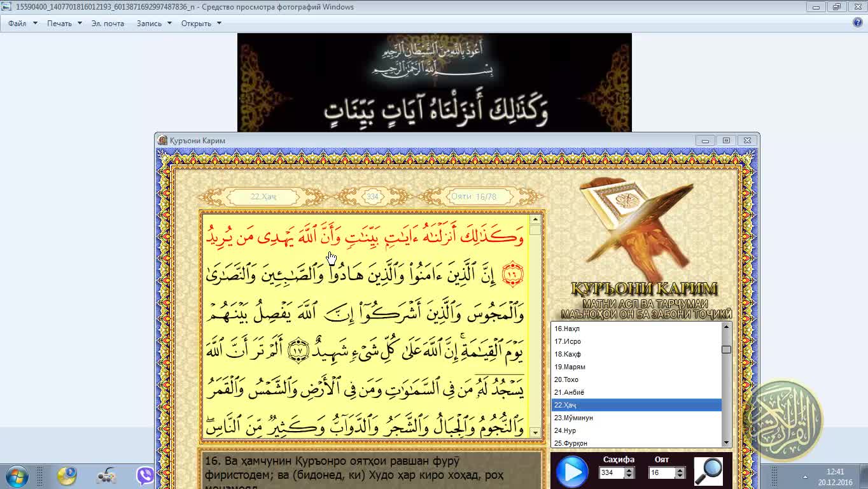
Task: Maximize the Қуръони Карим window
Action: pos(726,140)
